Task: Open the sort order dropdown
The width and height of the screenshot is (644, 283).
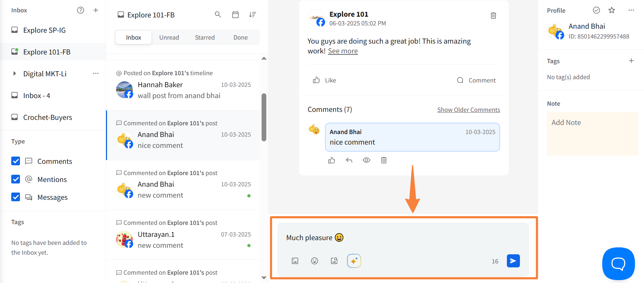Action: click(253, 15)
